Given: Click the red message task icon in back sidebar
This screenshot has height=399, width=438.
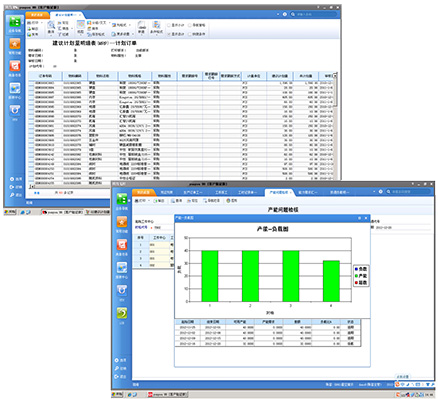Looking at the screenshot, I should 15,66.
